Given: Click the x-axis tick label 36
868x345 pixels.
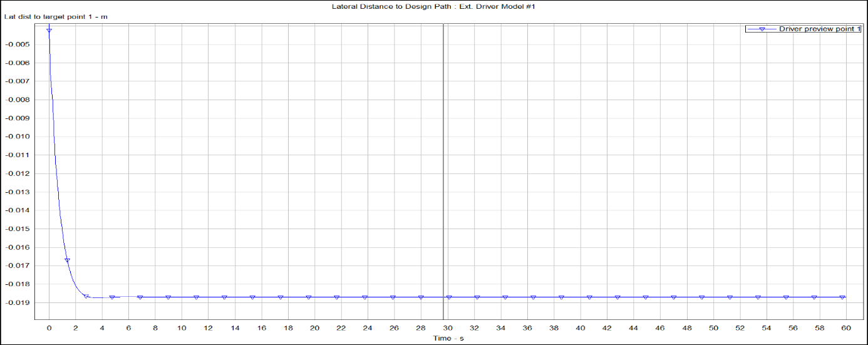Looking at the screenshot, I should click(527, 327).
